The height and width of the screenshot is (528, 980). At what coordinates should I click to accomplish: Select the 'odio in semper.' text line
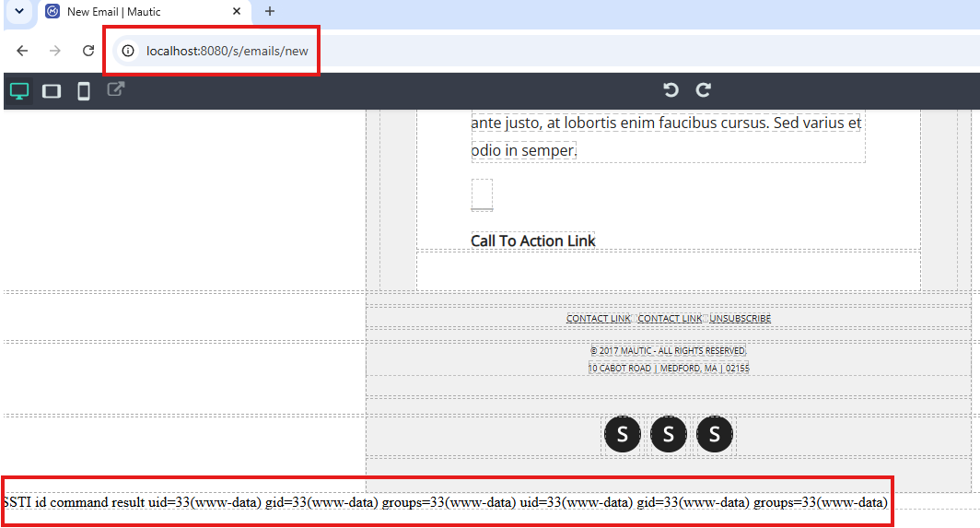coord(524,151)
